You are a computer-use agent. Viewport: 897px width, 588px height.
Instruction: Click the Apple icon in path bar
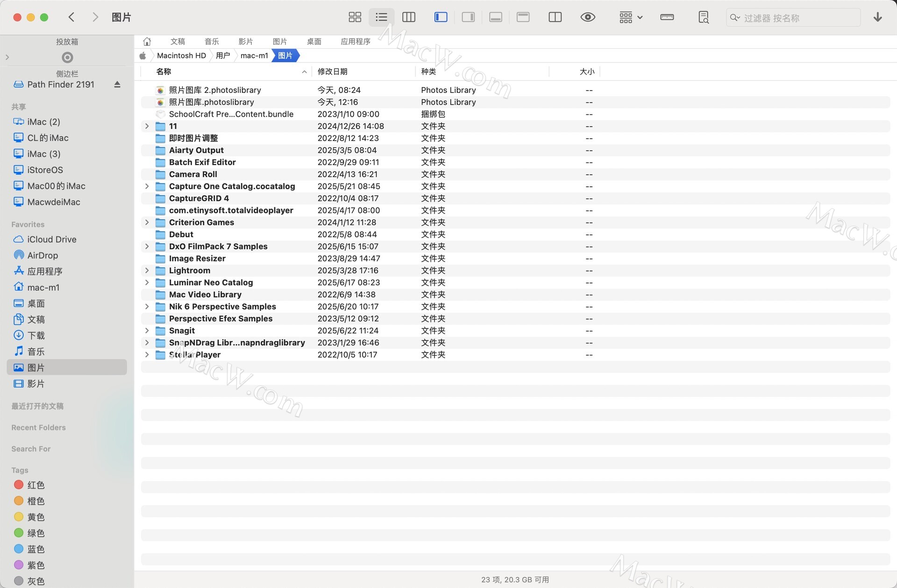click(143, 56)
